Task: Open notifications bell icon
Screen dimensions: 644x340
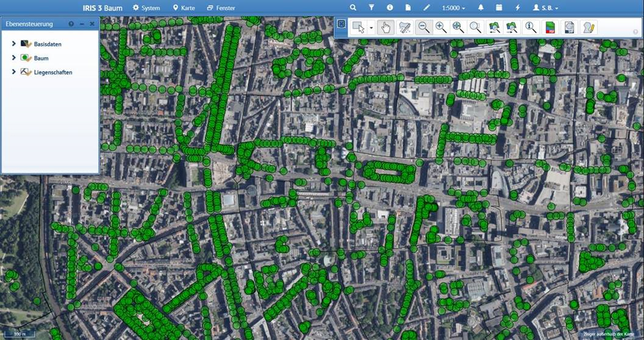Action: pyautogui.click(x=481, y=8)
